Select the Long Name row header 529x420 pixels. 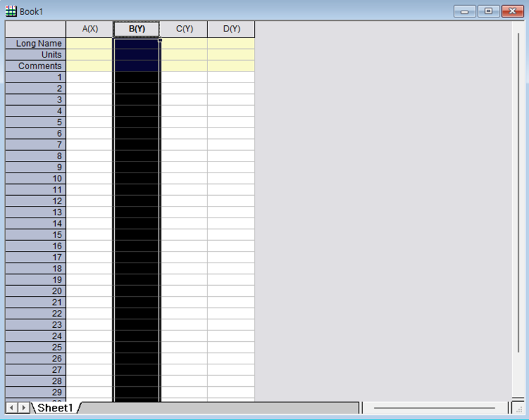click(x=35, y=43)
